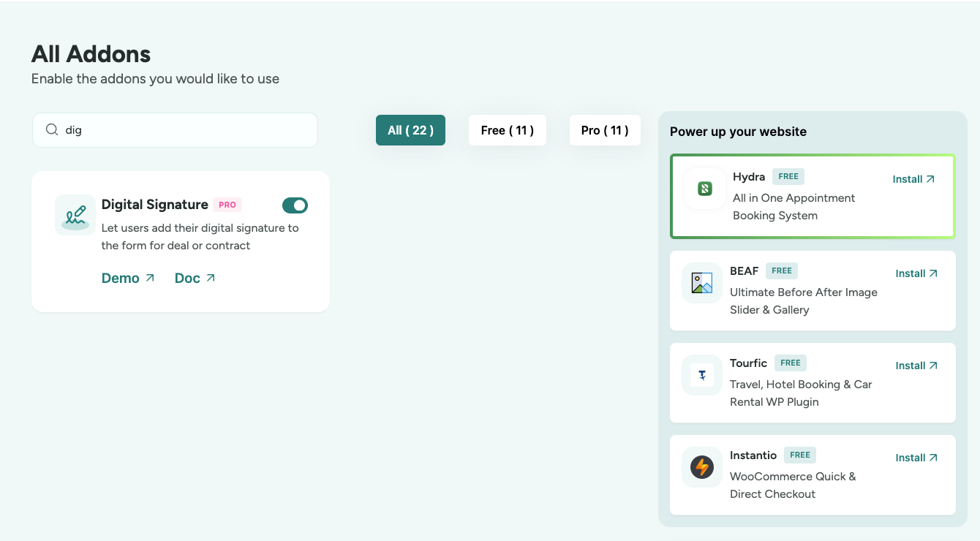
Task: Install the BEAF plugin
Action: 916,273
